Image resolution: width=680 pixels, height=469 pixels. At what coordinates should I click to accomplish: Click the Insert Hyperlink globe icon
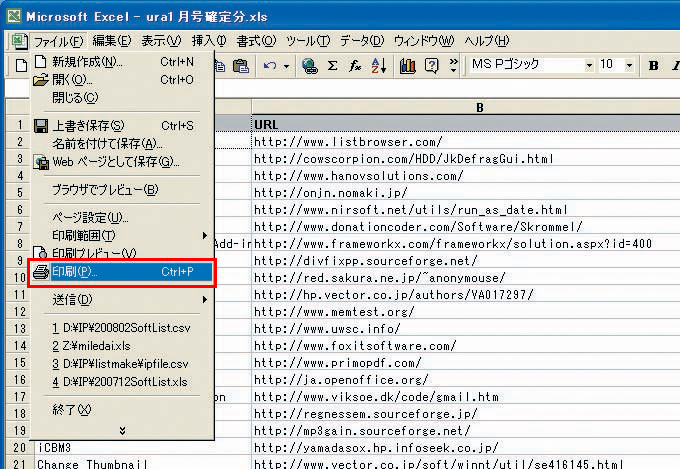309,66
